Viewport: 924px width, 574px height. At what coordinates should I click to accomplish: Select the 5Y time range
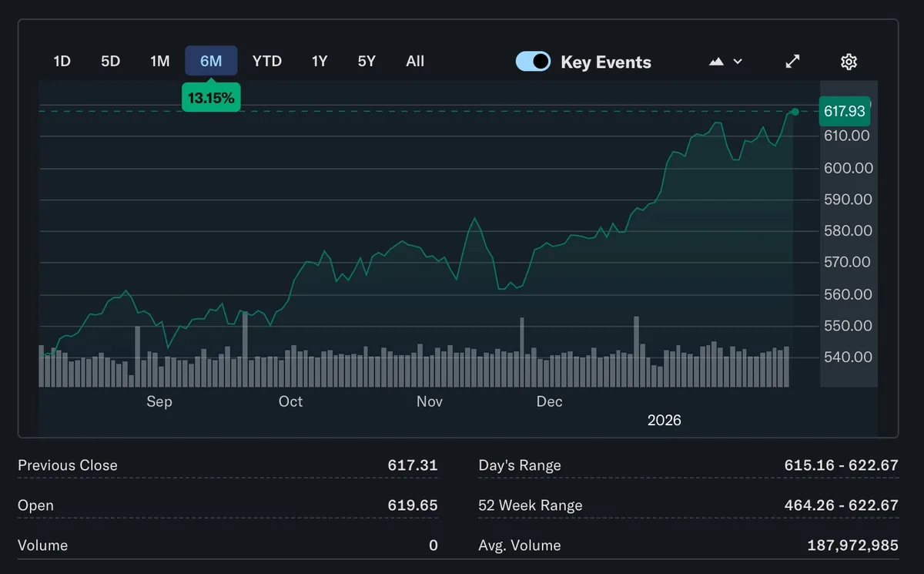[367, 61]
